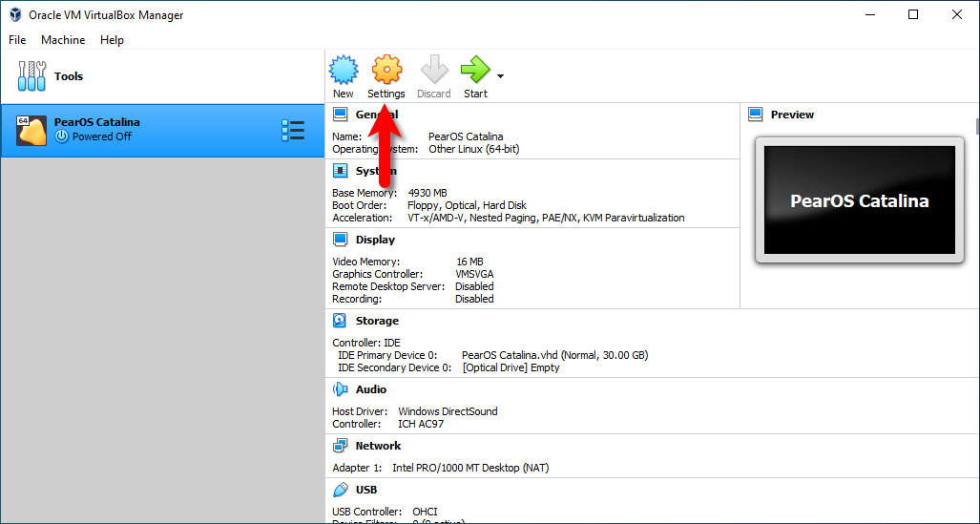
Task: Click the Network section icon
Action: pyautogui.click(x=340, y=446)
